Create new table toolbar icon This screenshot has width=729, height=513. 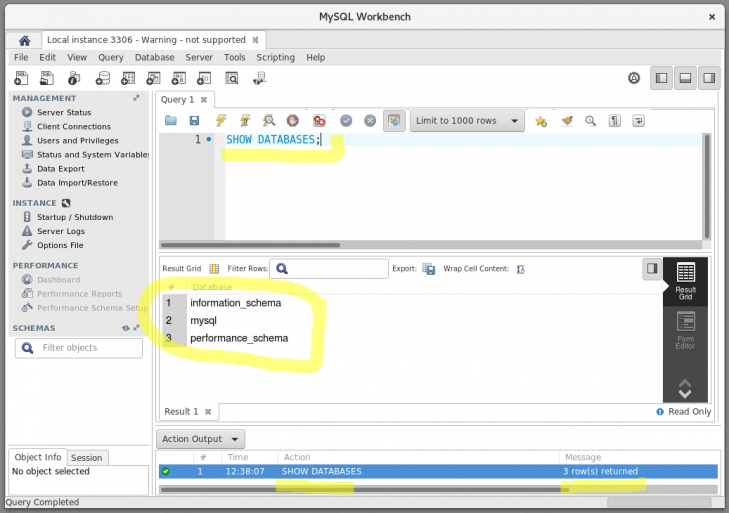[x=128, y=78]
